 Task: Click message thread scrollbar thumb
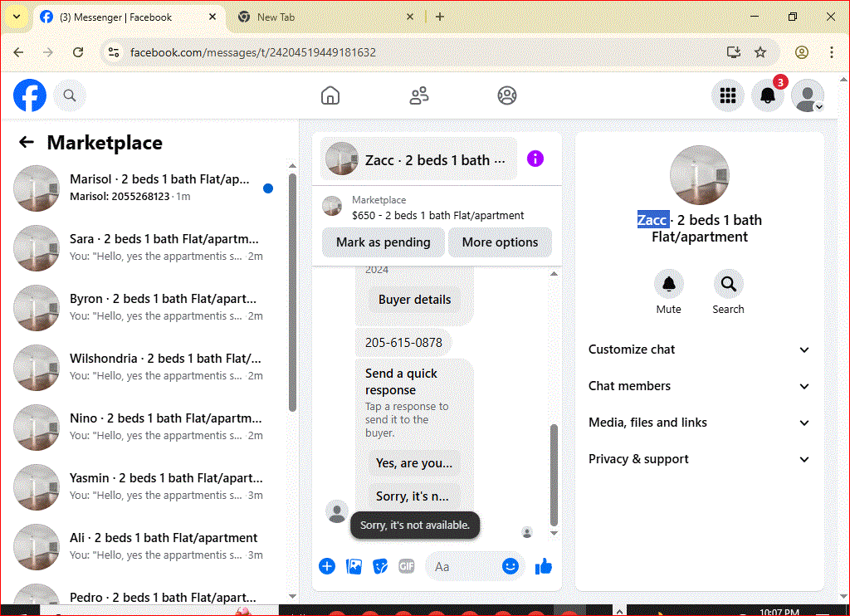tap(554, 476)
